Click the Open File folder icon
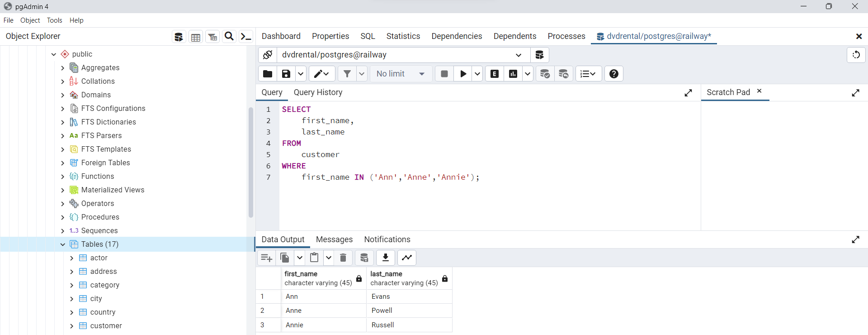The image size is (868, 335). (268, 74)
